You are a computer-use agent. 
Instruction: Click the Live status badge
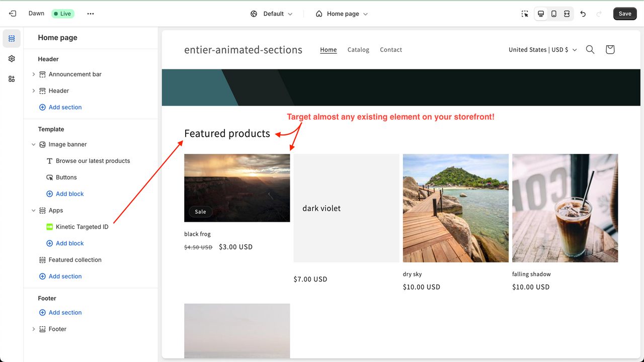(x=63, y=14)
